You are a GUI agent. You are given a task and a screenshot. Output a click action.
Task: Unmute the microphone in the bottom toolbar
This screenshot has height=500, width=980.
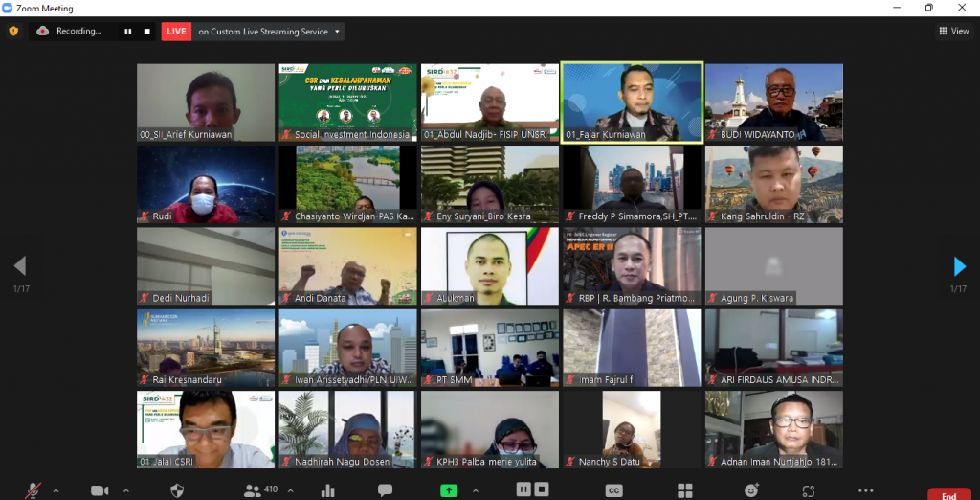(34, 490)
